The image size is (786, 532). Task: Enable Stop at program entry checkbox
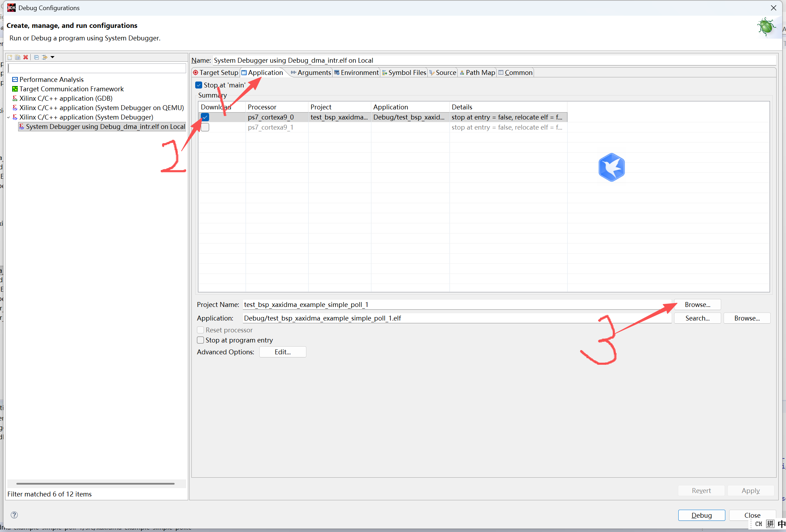pos(200,340)
